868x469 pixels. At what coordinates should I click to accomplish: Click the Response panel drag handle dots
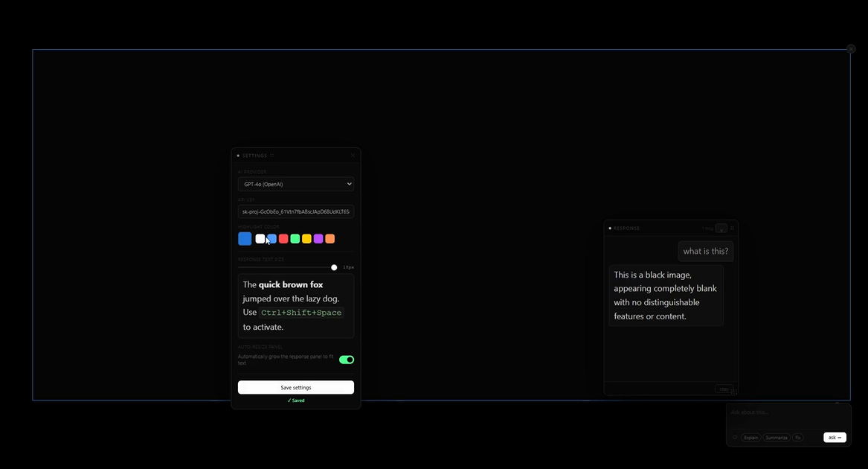coord(732,228)
